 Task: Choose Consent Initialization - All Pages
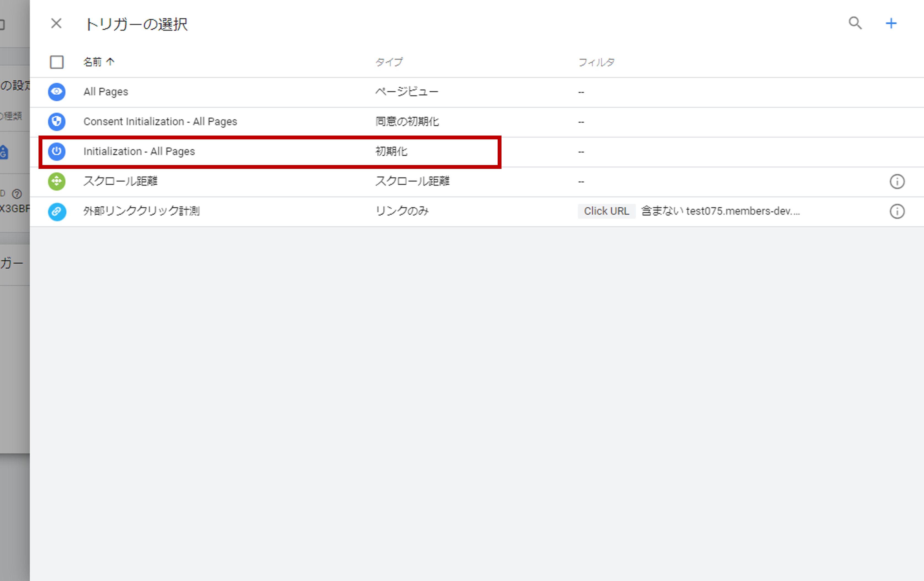pos(160,121)
